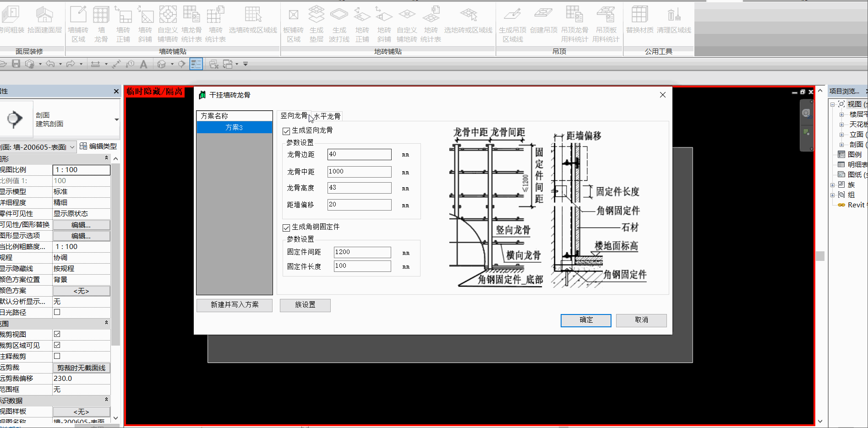Select 创建吊顶 tool
The image size is (868, 428).
544,21
